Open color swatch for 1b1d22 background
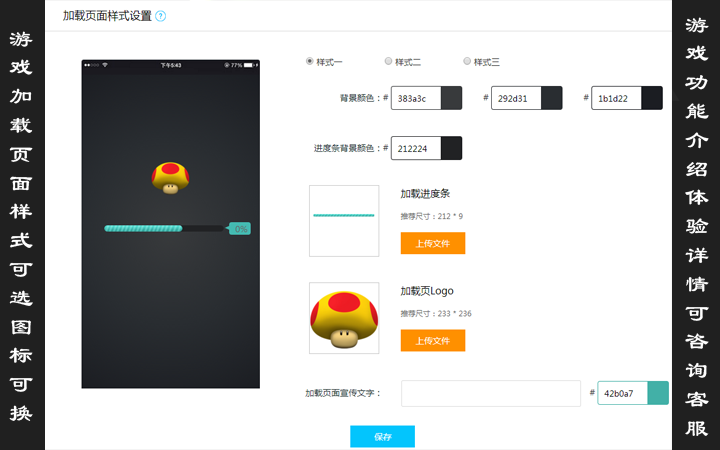 652,98
